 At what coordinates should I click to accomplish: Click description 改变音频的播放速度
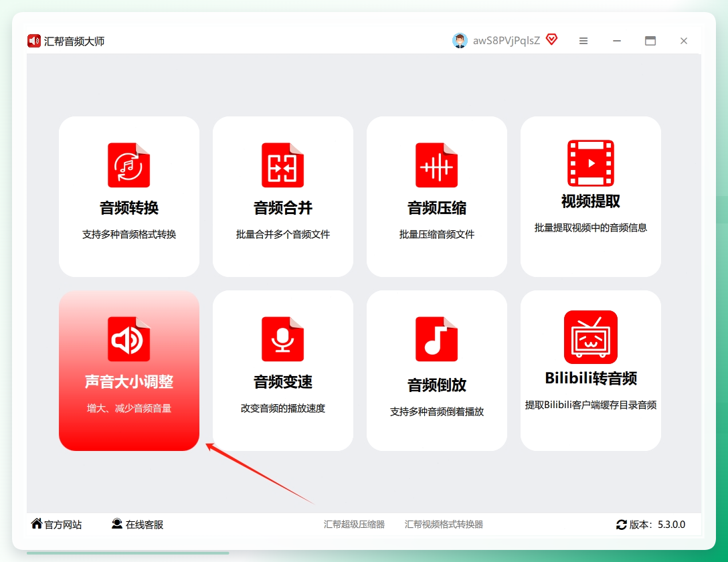[x=283, y=408]
